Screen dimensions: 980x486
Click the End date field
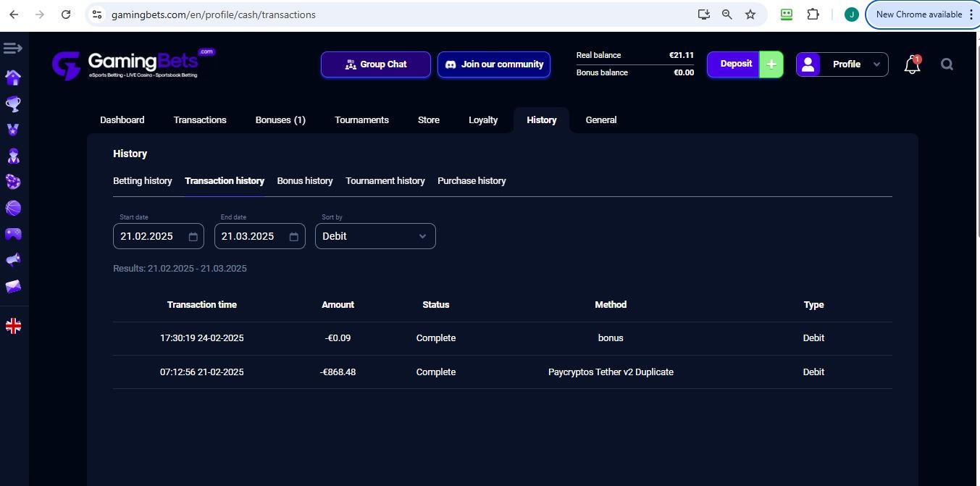[248, 236]
